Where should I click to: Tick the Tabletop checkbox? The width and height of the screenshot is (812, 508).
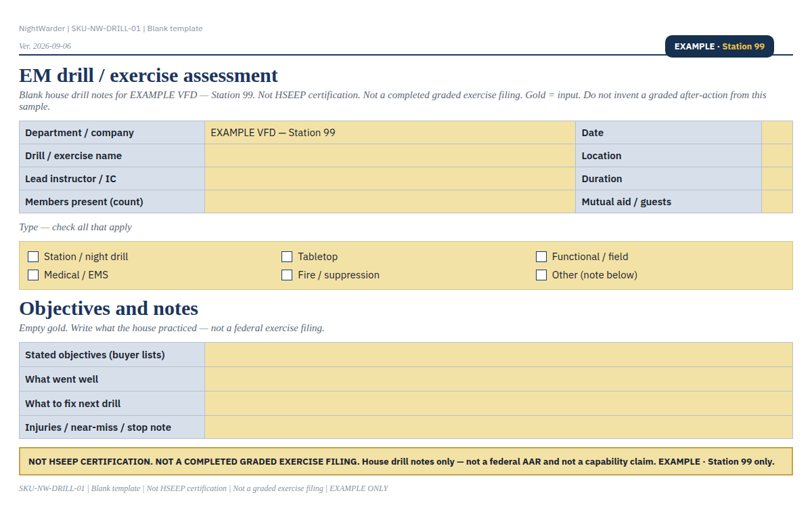point(287,257)
